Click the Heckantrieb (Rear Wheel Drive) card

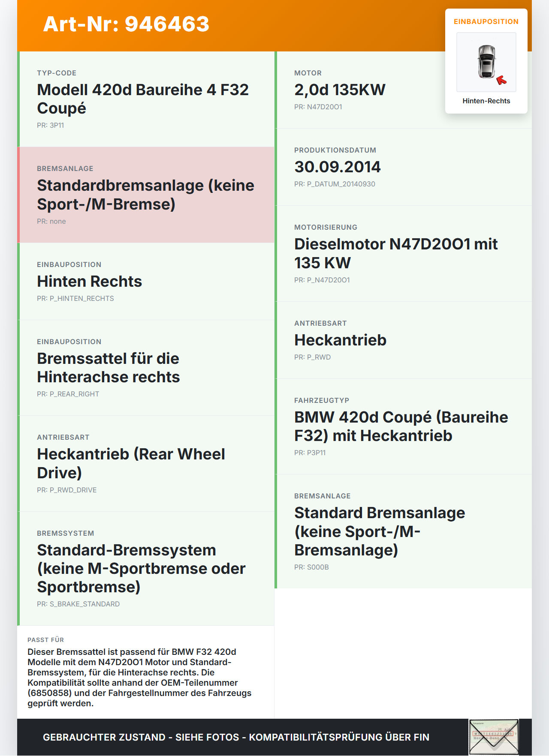pyautogui.click(x=146, y=464)
